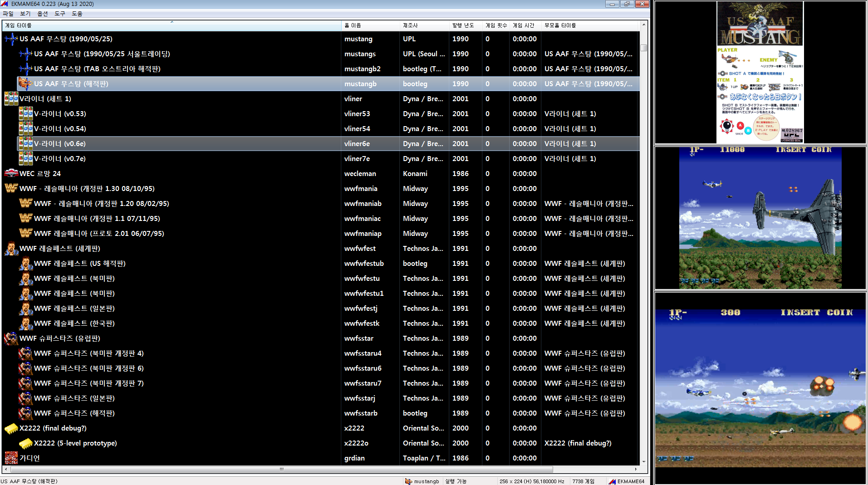Screen dimensions: 868x485
Task: Sort by the 발행 년도 column header
Action: click(x=466, y=25)
